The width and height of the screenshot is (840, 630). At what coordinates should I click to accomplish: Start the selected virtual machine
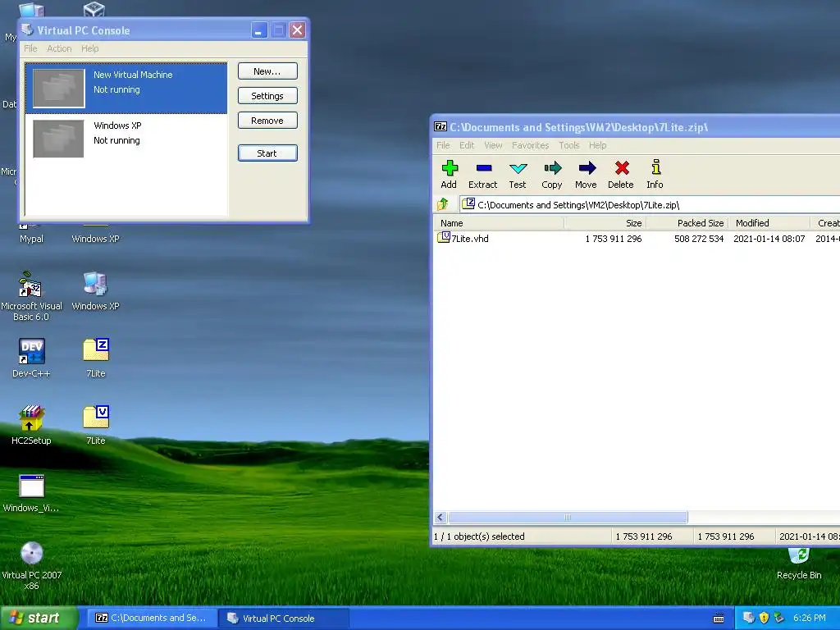267,153
